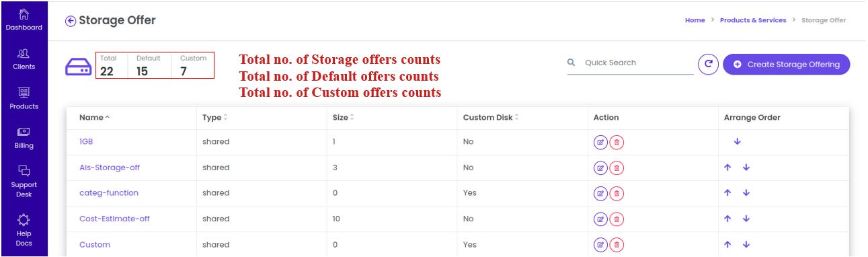Screen dimensions: 868x257
Task: Move Cost-Estimate-off offer down in order
Action: click(746, 219)
